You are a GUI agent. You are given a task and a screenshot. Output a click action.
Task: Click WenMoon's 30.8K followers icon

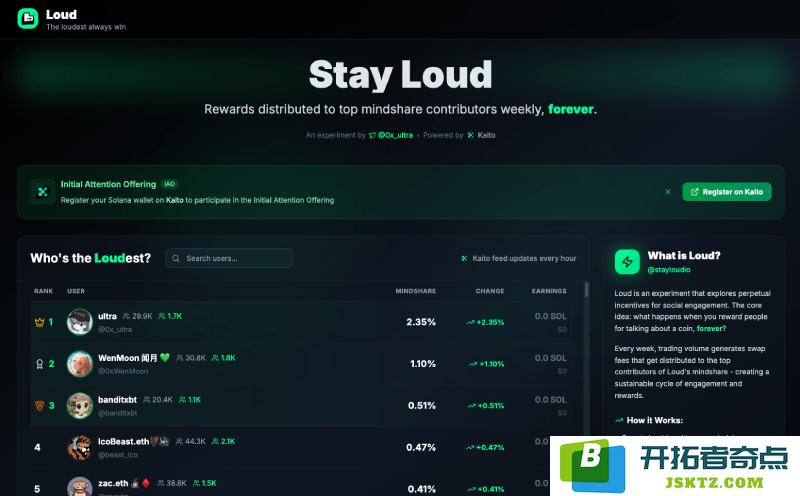coord(180,358)
